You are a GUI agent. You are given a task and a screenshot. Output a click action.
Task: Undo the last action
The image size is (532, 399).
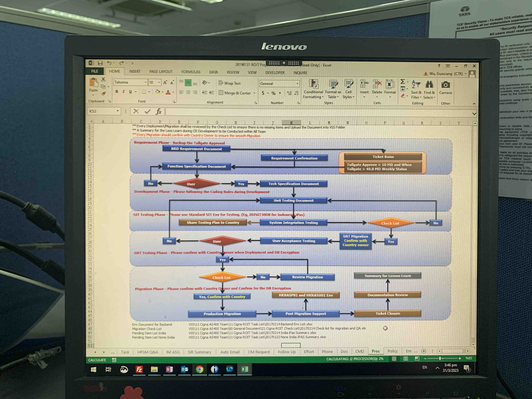(x=109, y=63)
